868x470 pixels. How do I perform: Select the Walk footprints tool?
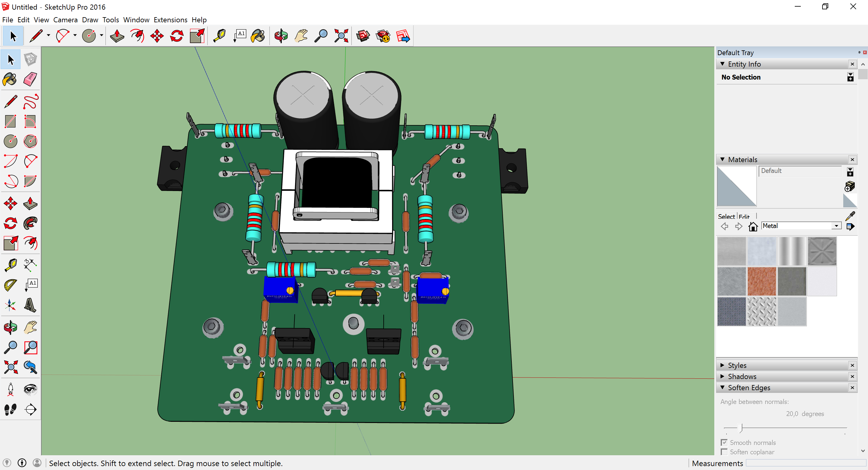[11, 409]
